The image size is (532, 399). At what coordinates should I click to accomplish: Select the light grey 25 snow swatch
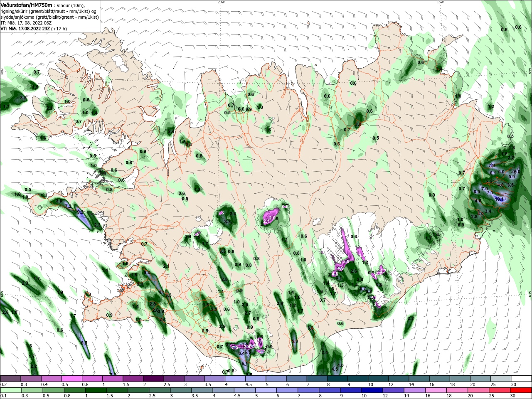pos(501,379)
